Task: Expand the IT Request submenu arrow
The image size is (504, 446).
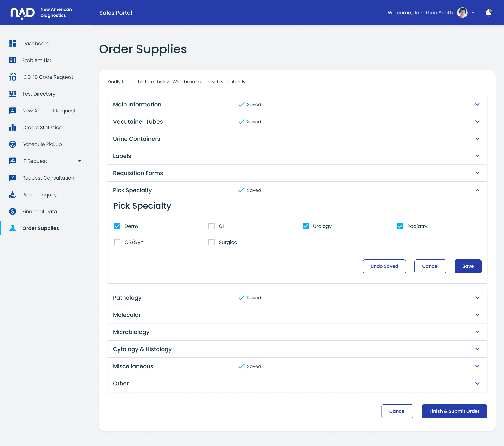Action: coord(80,161)
